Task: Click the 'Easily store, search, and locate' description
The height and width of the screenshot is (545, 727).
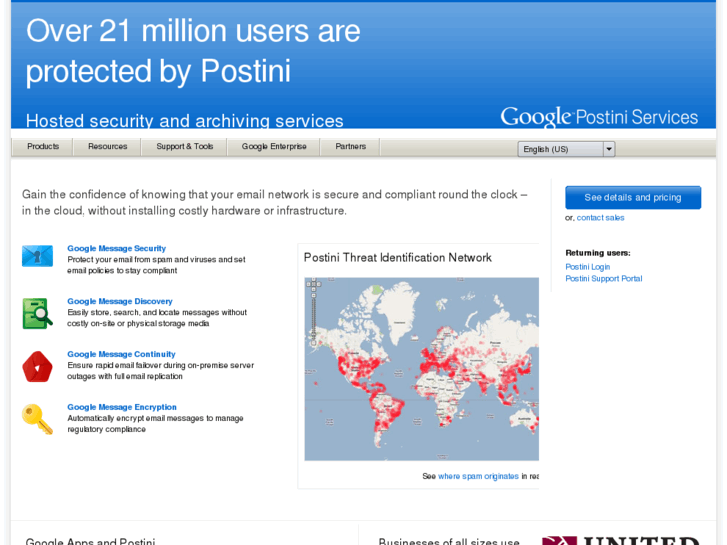Action: tap(157, 318)
